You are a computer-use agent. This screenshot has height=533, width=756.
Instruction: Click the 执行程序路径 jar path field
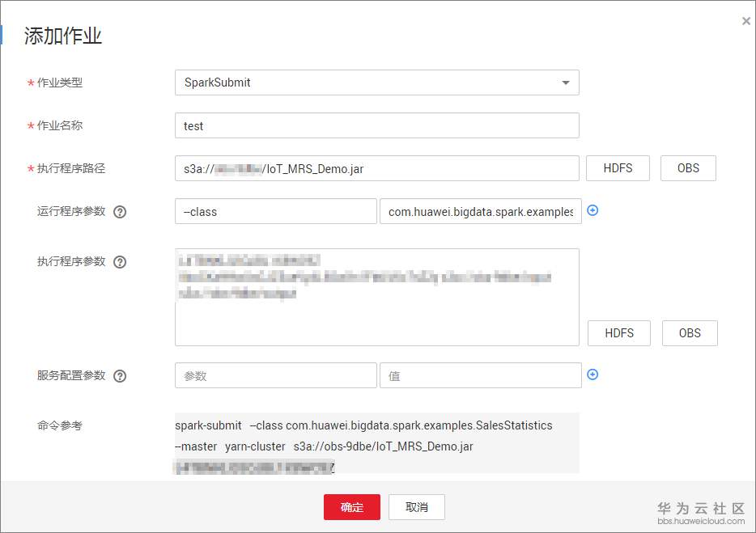[376, 168]
